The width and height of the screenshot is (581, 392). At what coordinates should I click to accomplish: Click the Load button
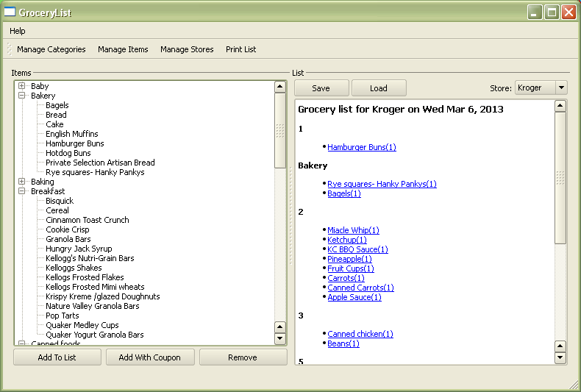click(x=379, y=88)
